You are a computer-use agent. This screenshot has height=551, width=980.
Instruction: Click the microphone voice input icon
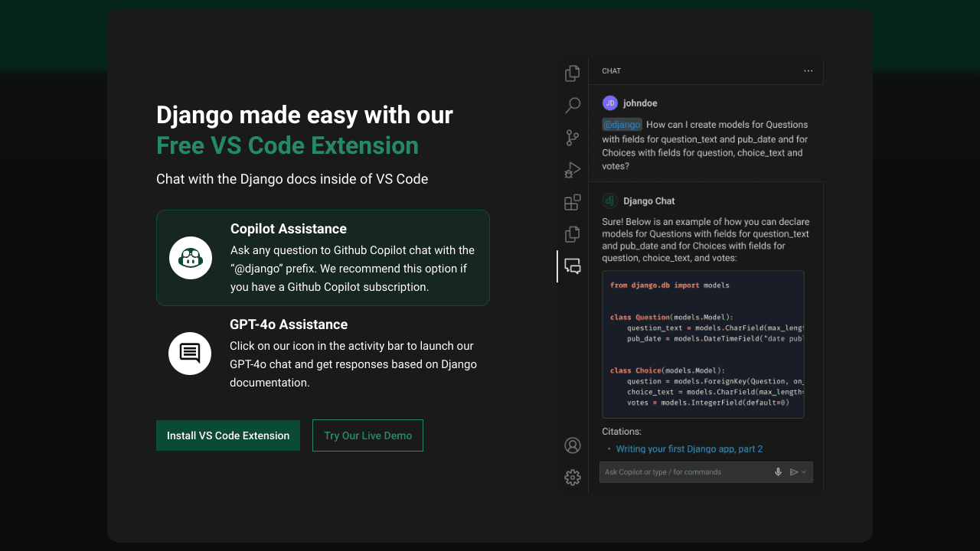pos(778,472)
